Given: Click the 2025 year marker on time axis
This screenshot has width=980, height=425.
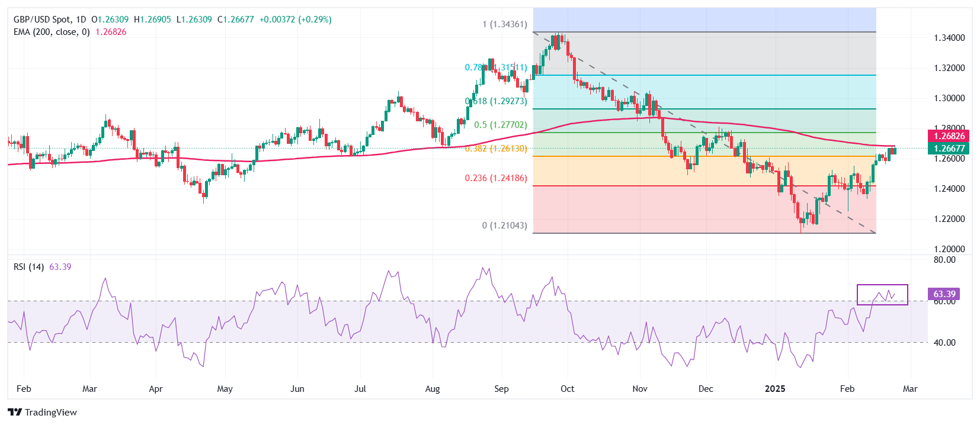Looking at the screenshot, I should pyautogui.click(x=774, y=389).
